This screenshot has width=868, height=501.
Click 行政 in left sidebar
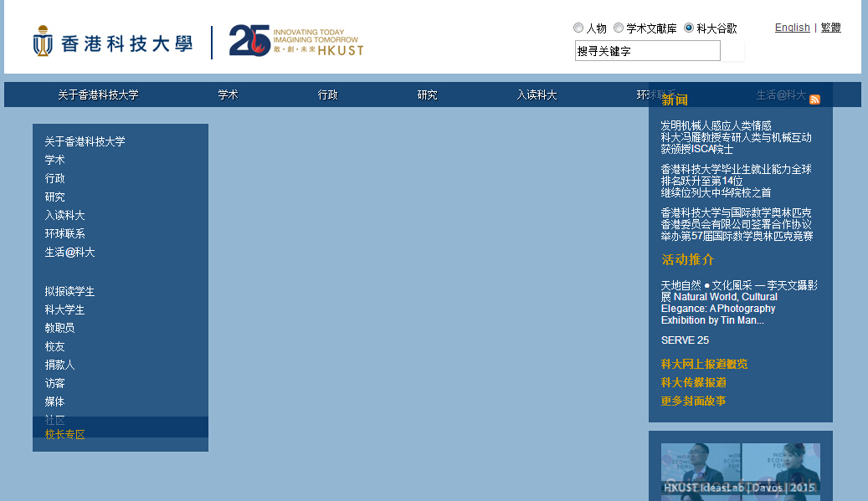[x=54, y=179]
